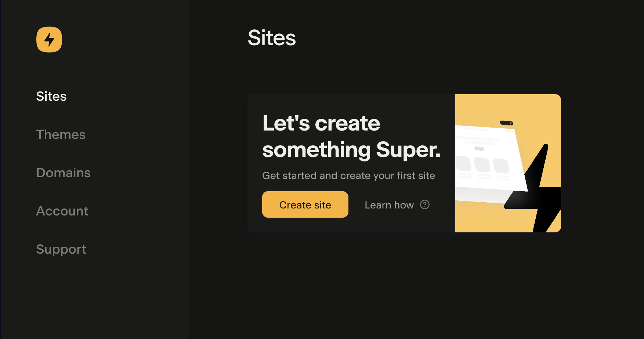Image resolution: width=644 pixels, height=339 pixels.
Task: Open the Domains section
Action: [63, 172]
